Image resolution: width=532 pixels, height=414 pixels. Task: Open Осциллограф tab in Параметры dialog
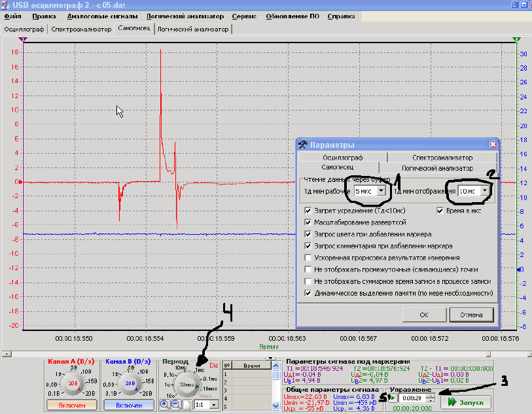click(343, 158)
